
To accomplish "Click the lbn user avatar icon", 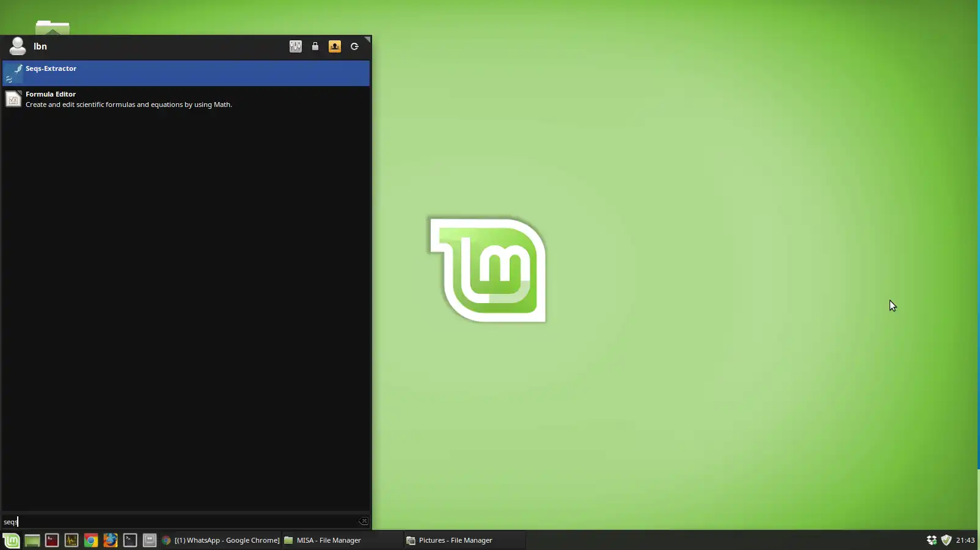I will coord(18,46).
